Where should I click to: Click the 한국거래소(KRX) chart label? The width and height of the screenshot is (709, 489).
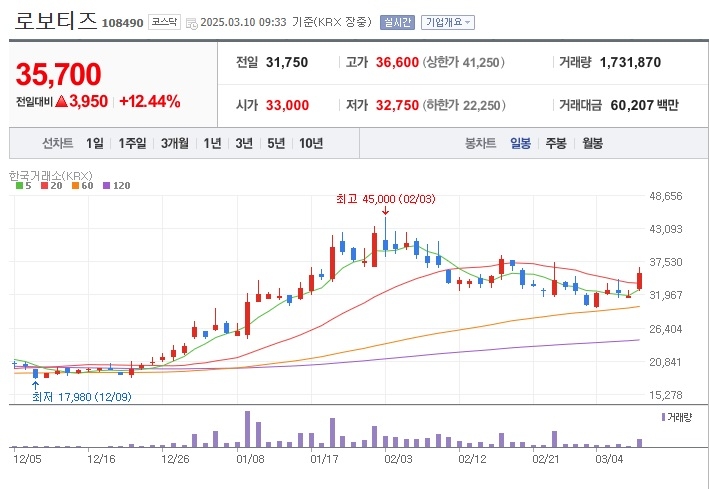click(51, 176)
